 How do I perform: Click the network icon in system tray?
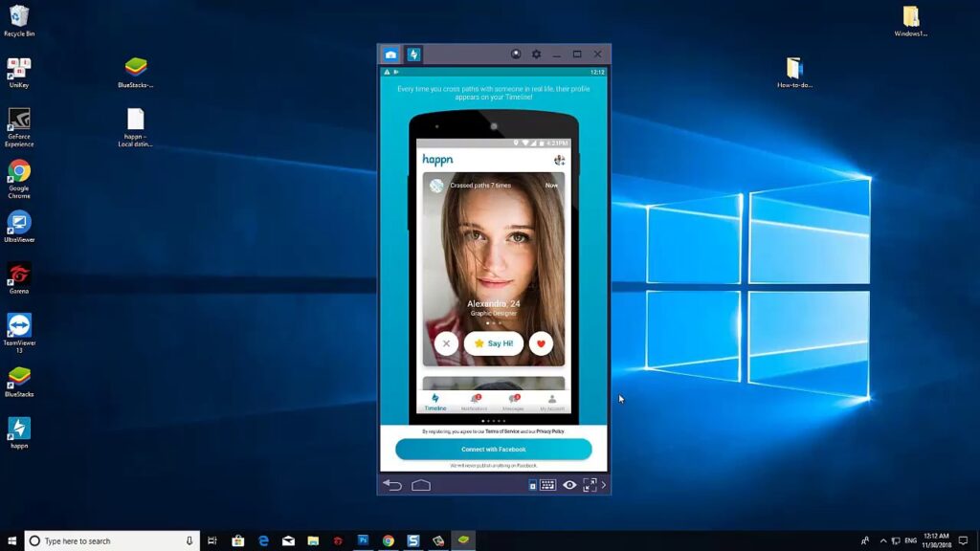pyautogui.click(x=896, y=541)
